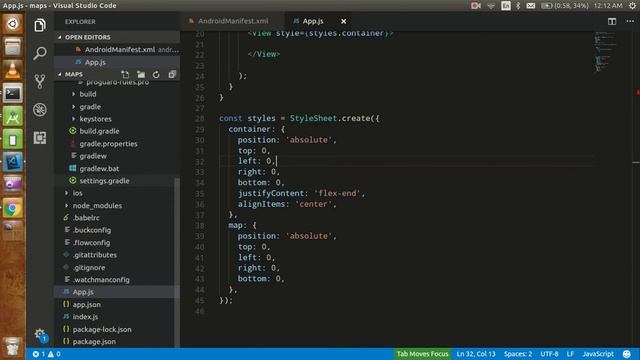The image size is (640, 360).
Task: Click New File icon in MAPS header
Action: click(125, 74)
